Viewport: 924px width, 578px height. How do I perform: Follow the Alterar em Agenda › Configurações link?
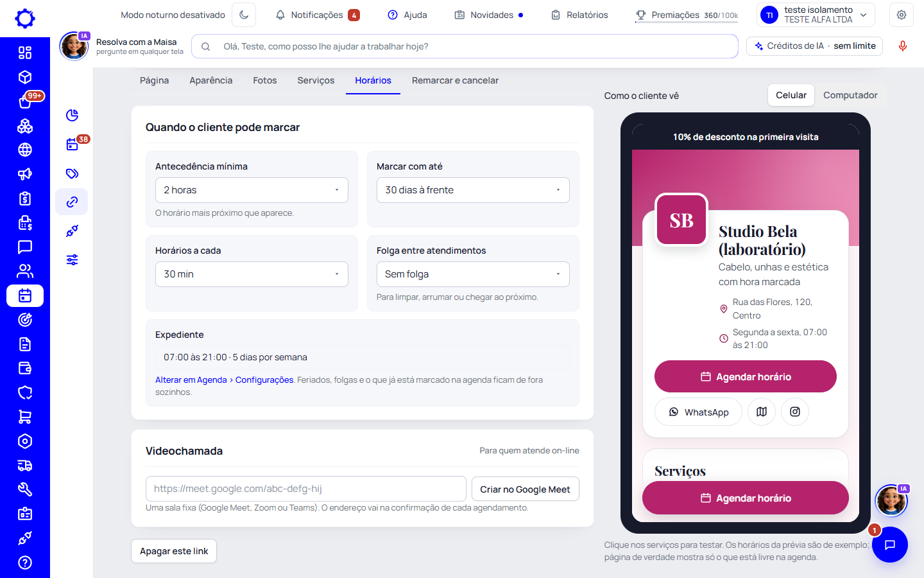(225, 380)
